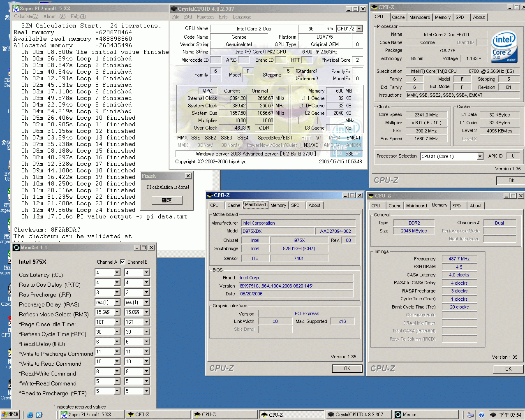The height and width of the screenshot is (420, 525).
Task: Toggle the Channel A/B link checkbox
Action: coord(123,262)
